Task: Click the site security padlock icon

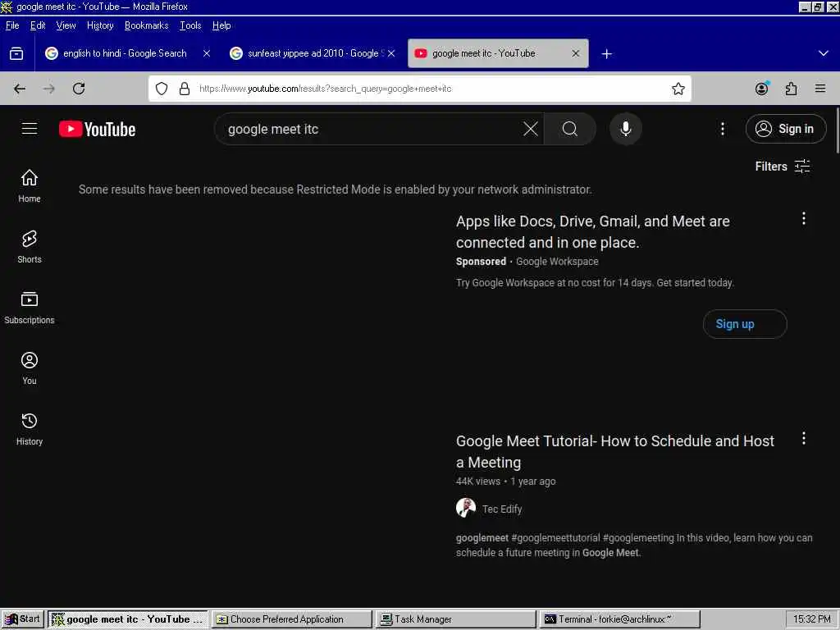Action: pyautogui.click(x=185, y=89)
